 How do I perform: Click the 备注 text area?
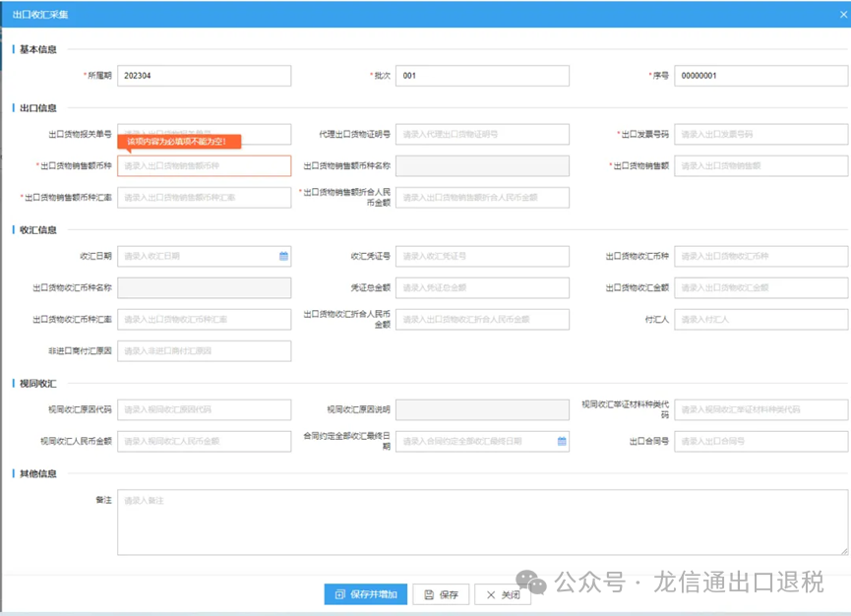pyautogui.click(x=482, y=523)
